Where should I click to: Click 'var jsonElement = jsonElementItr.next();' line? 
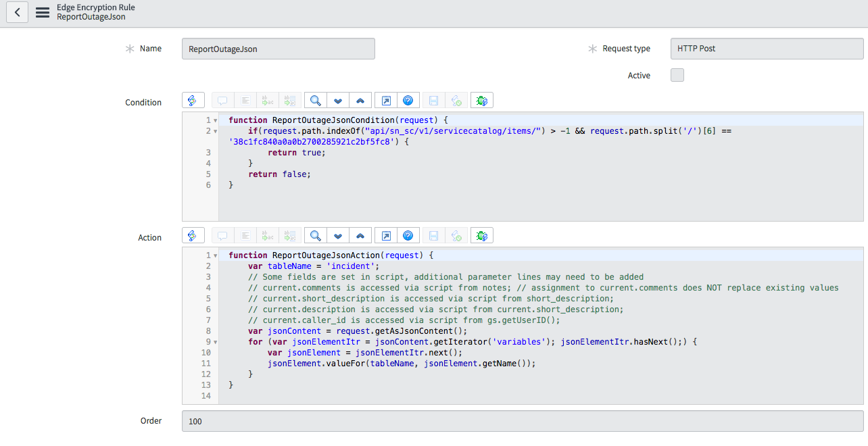pos(365,353)
